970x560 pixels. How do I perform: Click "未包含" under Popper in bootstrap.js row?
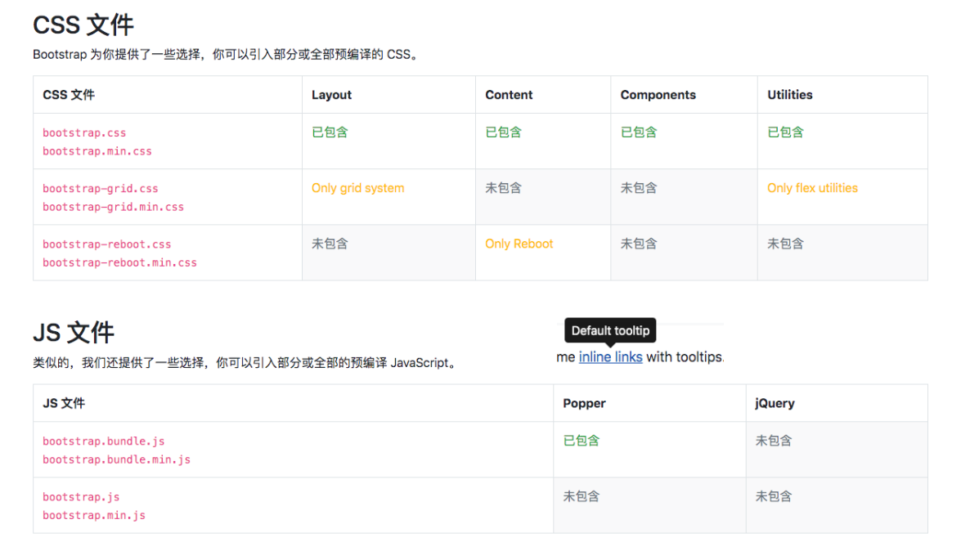point(582,495)
